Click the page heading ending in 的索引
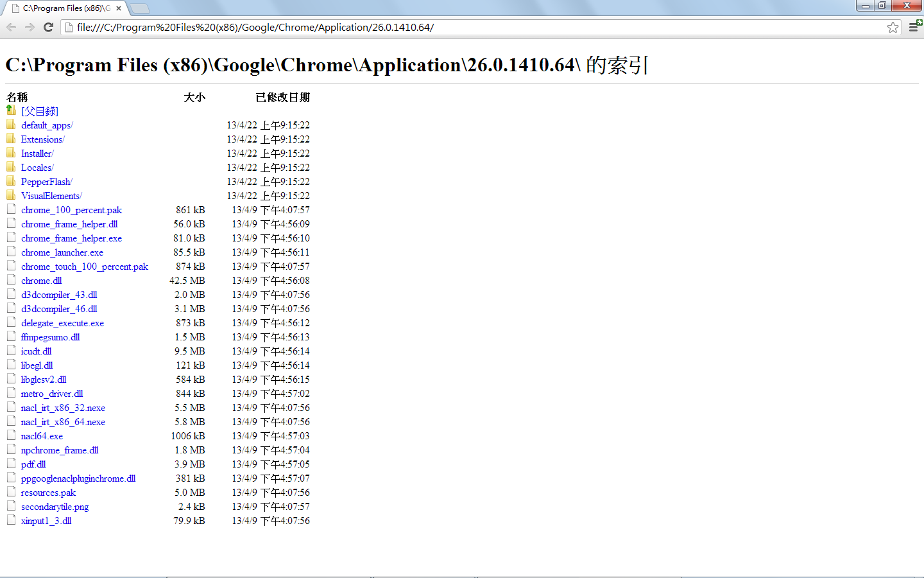Image resolution: width=924 pixels, height=578 pixels. 326,65
